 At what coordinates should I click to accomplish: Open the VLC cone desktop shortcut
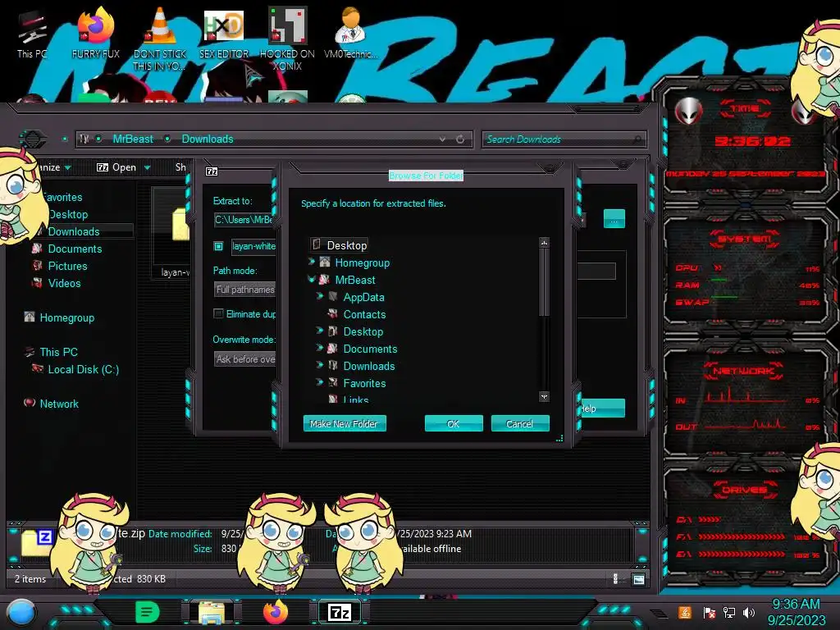point(159,38)
